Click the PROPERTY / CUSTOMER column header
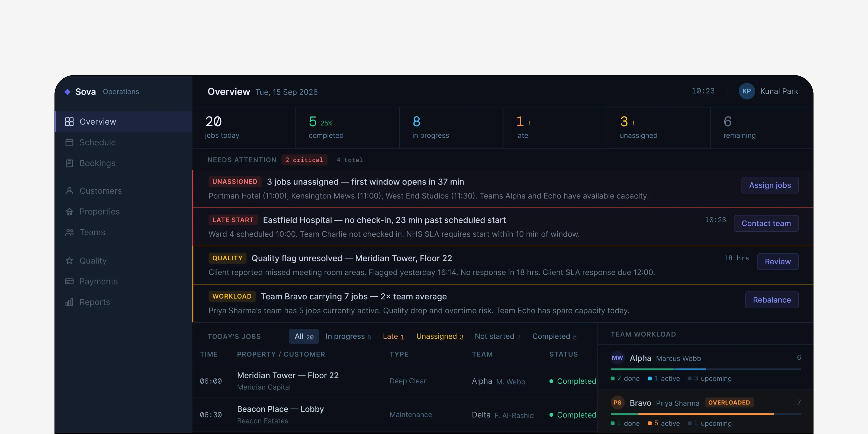 coord(281,354)
